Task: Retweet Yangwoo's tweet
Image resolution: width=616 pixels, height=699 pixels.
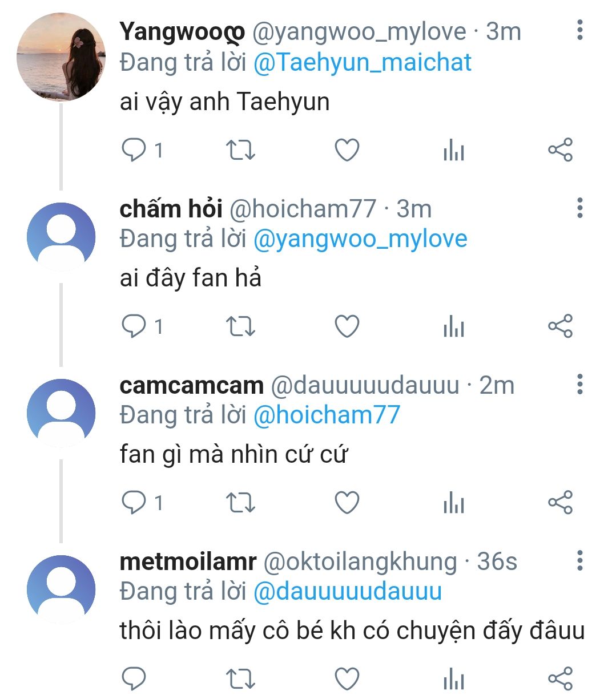Action: click(240, 150)
